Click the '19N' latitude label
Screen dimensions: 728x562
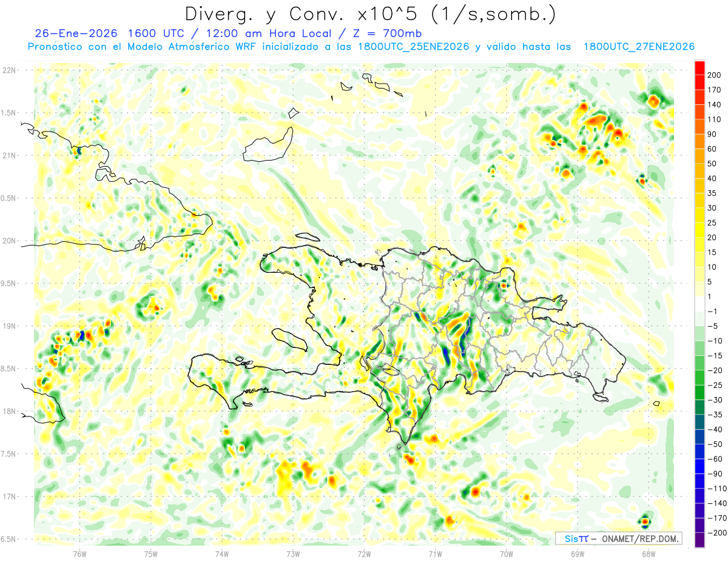click(x=9, y=326)
